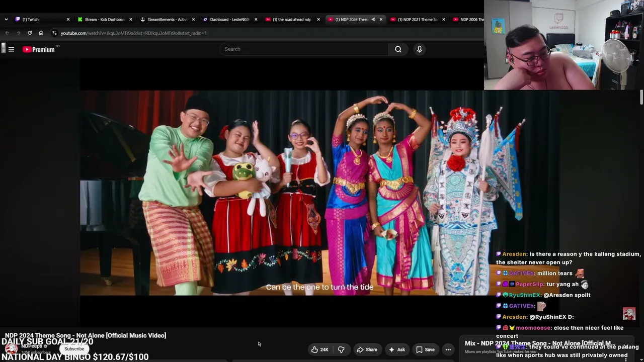Go to YouTube Premium home logo

[x=39, y=49]
